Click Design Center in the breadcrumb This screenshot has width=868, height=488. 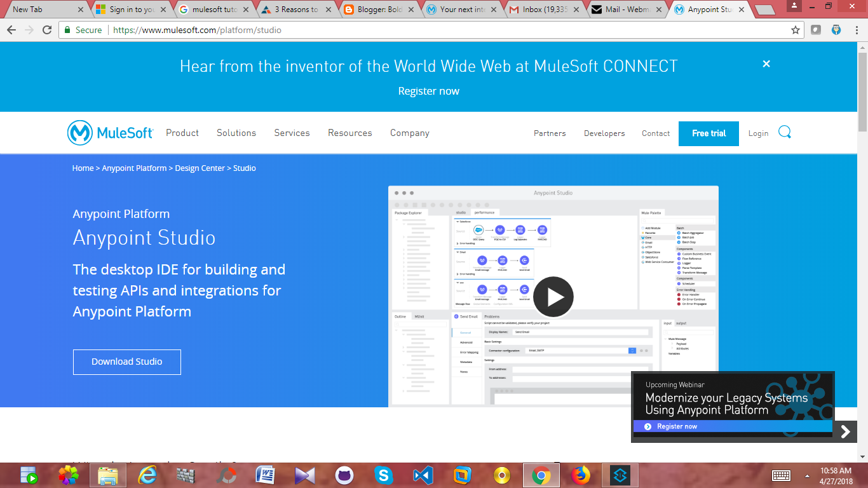click(200, 168)
